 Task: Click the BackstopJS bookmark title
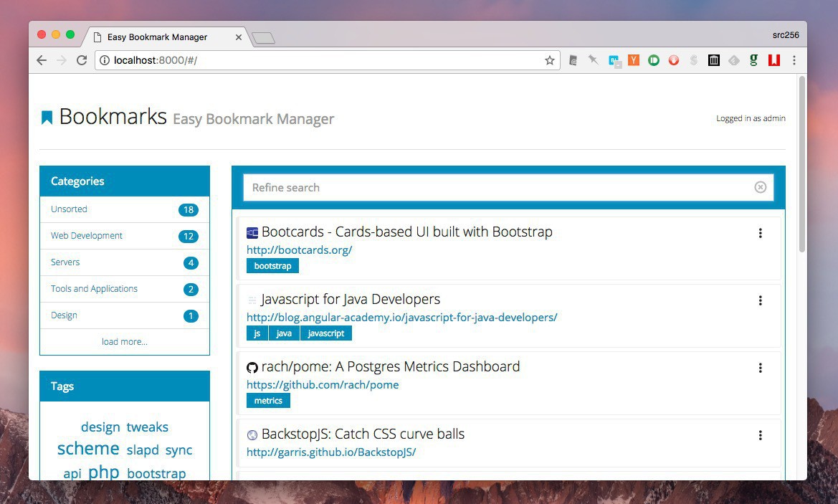[363, 434]
